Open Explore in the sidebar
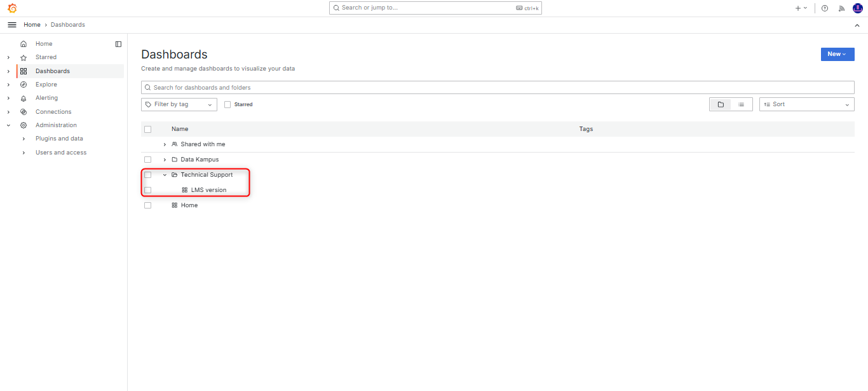Screen dimensions: 868x391 click(x=46, y=85)
